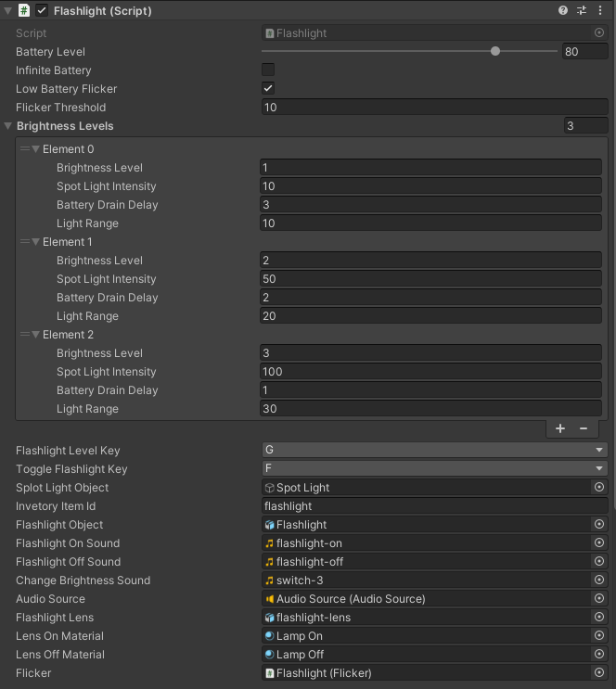Viewport: 616px width, 689px height.
Task: Enable the Infinite Battery checkbox
Action: click(268, 70)
